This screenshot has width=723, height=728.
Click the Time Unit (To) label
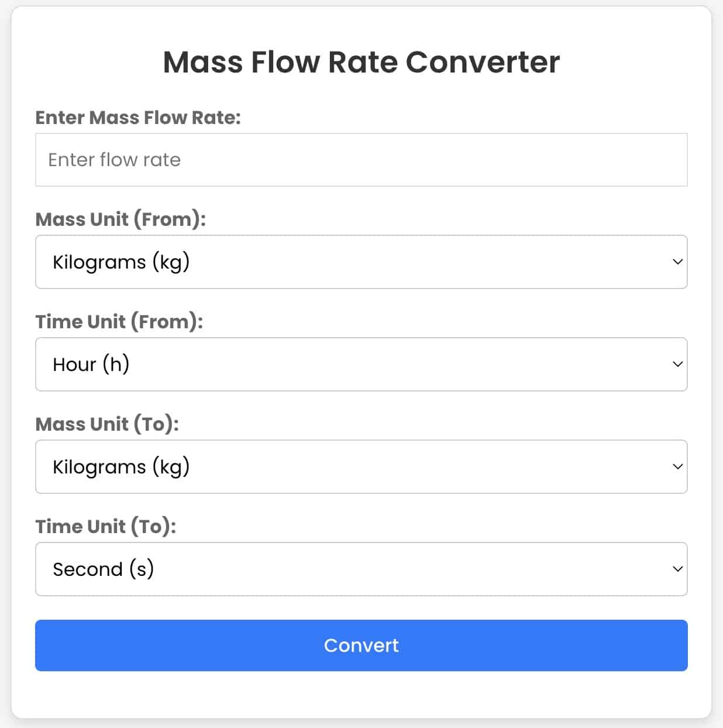coord(106,526)
